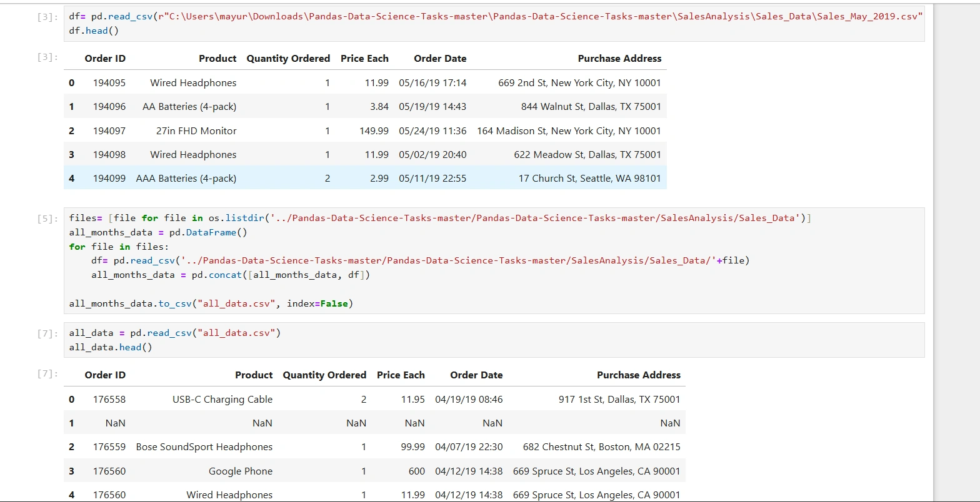
Task: Click the 04/07/19 22:30 order date
Action: point(469,447)
